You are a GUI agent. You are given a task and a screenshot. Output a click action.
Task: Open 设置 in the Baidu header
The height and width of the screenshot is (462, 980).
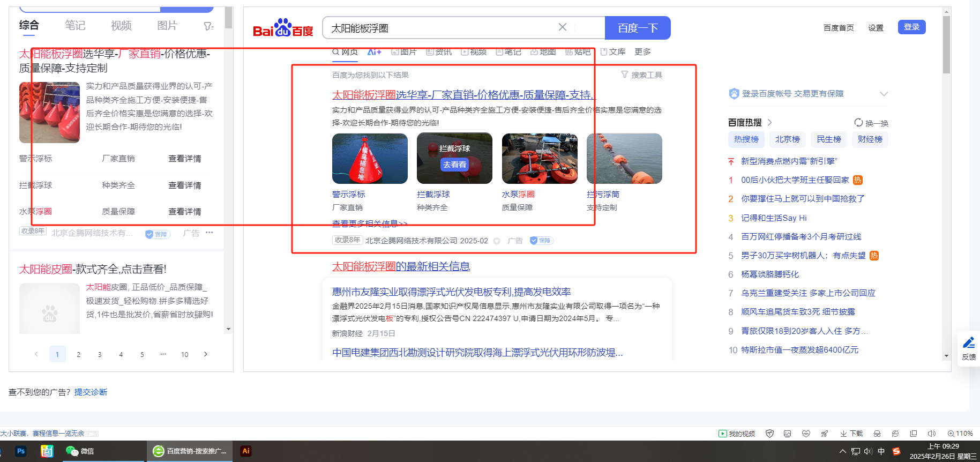pyautogui.click(x=876, y=28)
